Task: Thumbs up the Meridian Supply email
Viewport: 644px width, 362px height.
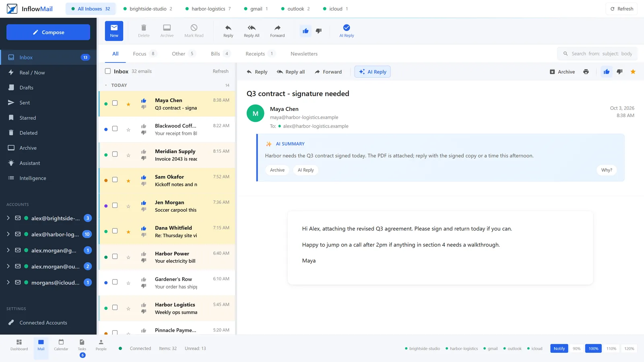Action: click(144, 152)
